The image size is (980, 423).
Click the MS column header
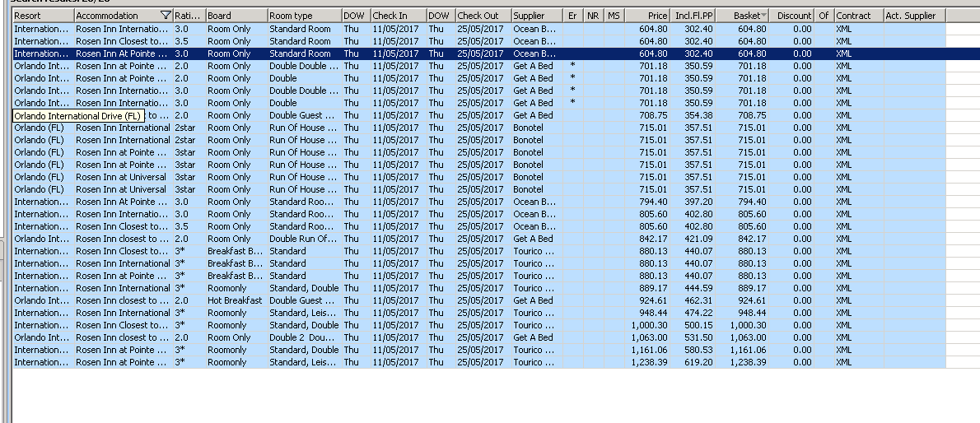click(614, 16)
